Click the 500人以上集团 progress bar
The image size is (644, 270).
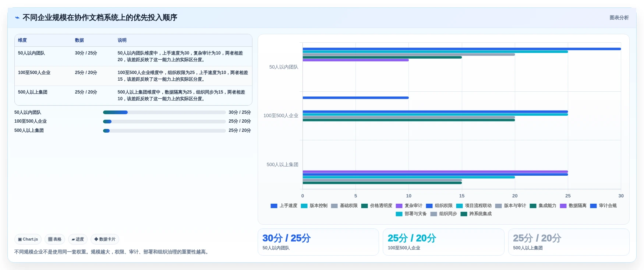click(164, 131)
